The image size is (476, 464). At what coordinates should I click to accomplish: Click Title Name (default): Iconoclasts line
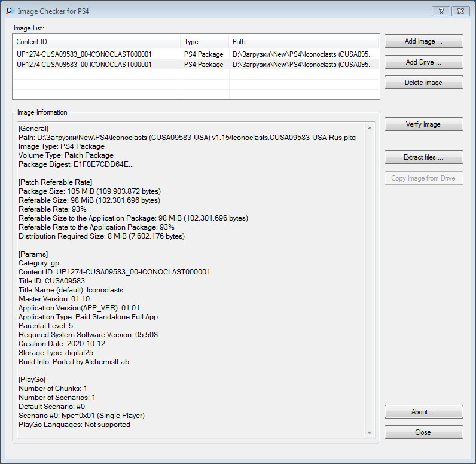pyautogui.click(x=71, y=290)
